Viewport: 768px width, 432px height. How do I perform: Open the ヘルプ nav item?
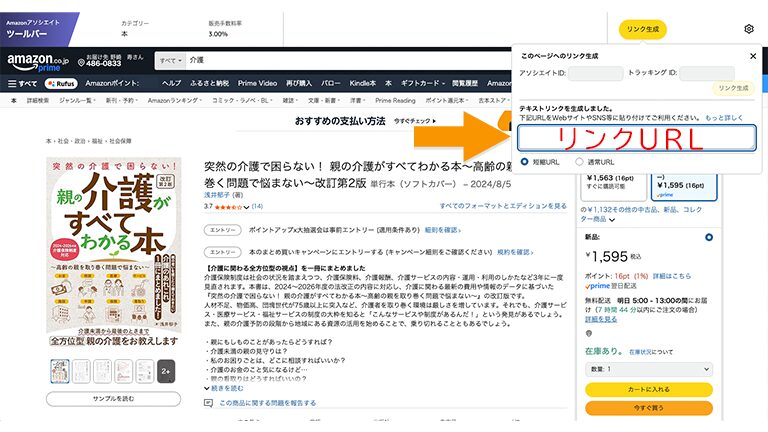tap(171, 83)
